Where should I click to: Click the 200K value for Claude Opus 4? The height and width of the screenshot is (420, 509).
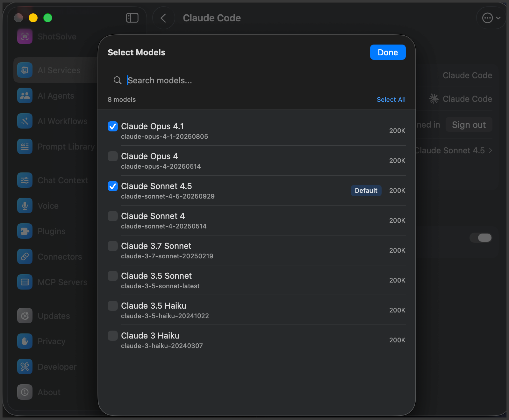pos(397,161)
